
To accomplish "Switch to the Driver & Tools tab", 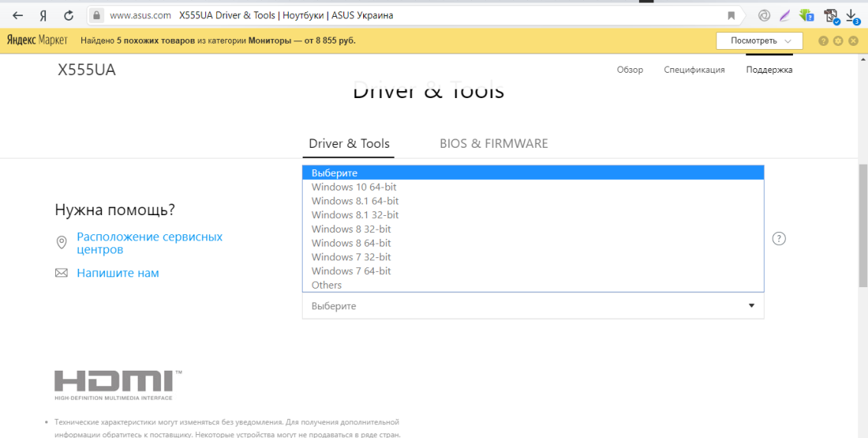I will [349, 144].
